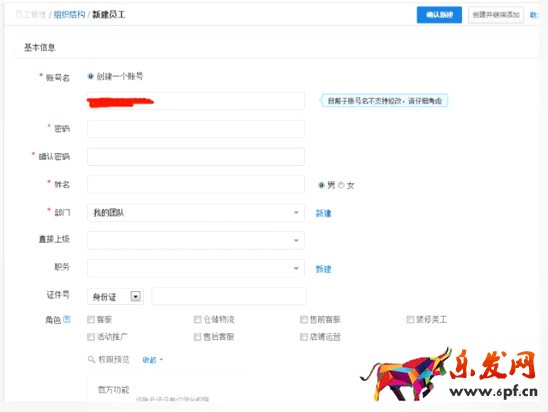The width and height of the screenshot is (548, 412).
Task: Go to 员工管理 in the breadcrumb
Action: tap(31, 15)
